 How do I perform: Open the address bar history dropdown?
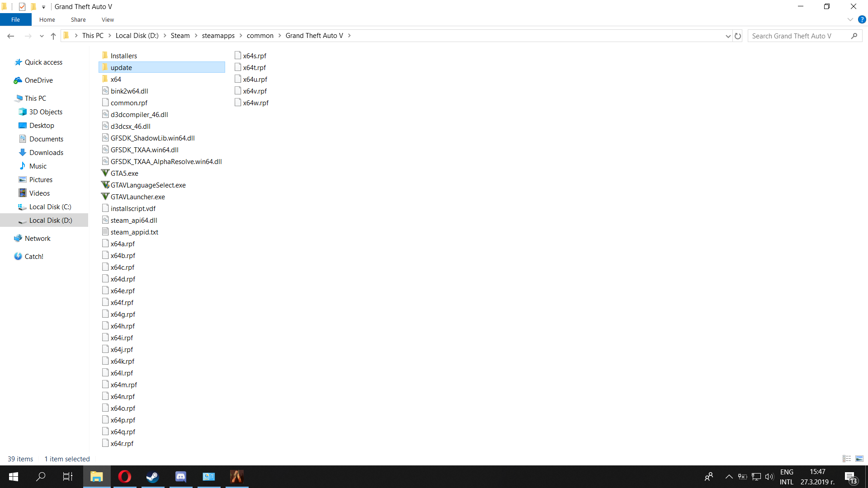[728, 36]
